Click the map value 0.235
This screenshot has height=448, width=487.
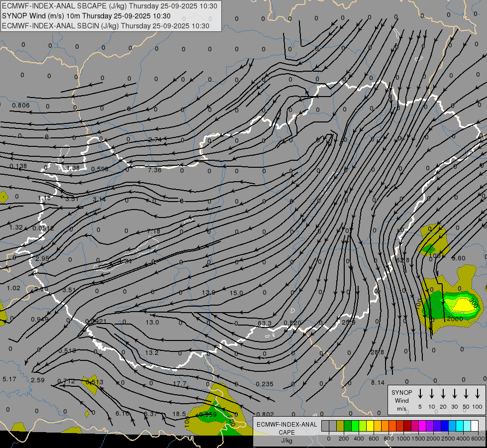point(265,384)
